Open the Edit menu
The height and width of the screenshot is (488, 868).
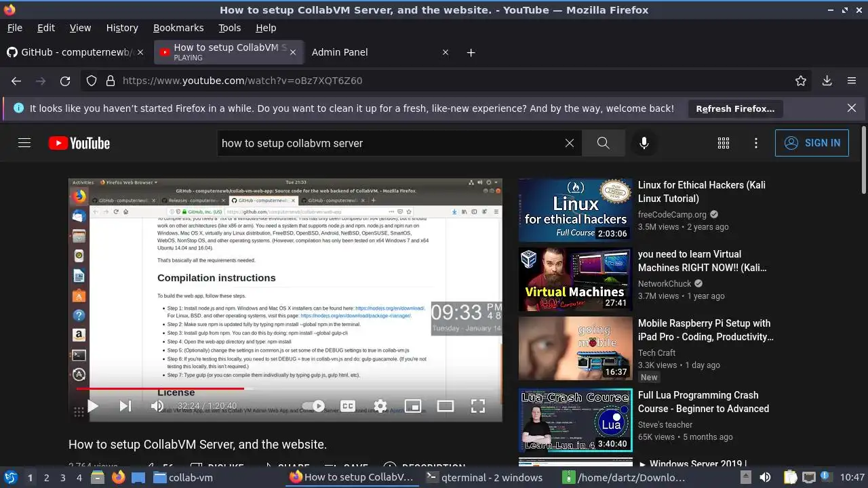(46, 28)
